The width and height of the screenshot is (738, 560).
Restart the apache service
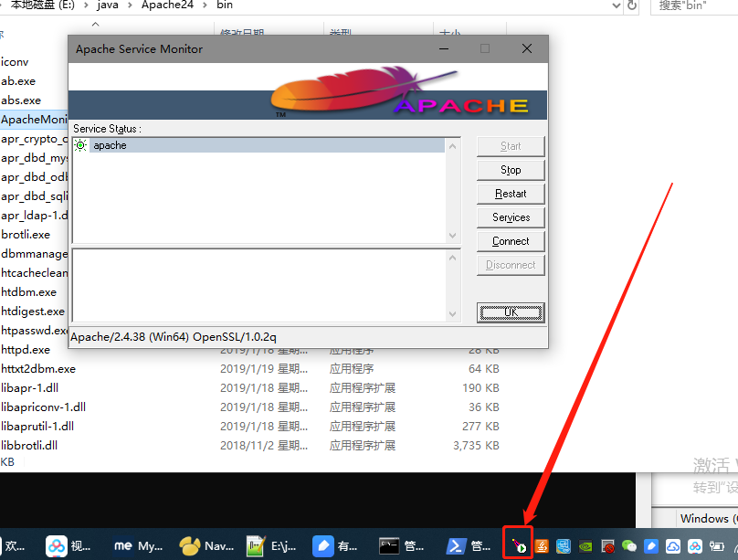510,193
